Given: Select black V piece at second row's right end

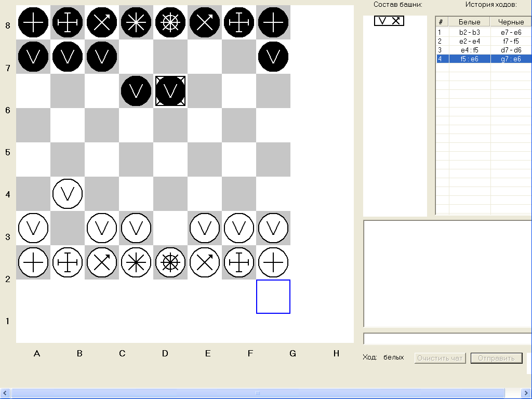Looking at the screenshot, I should point(273,57).
